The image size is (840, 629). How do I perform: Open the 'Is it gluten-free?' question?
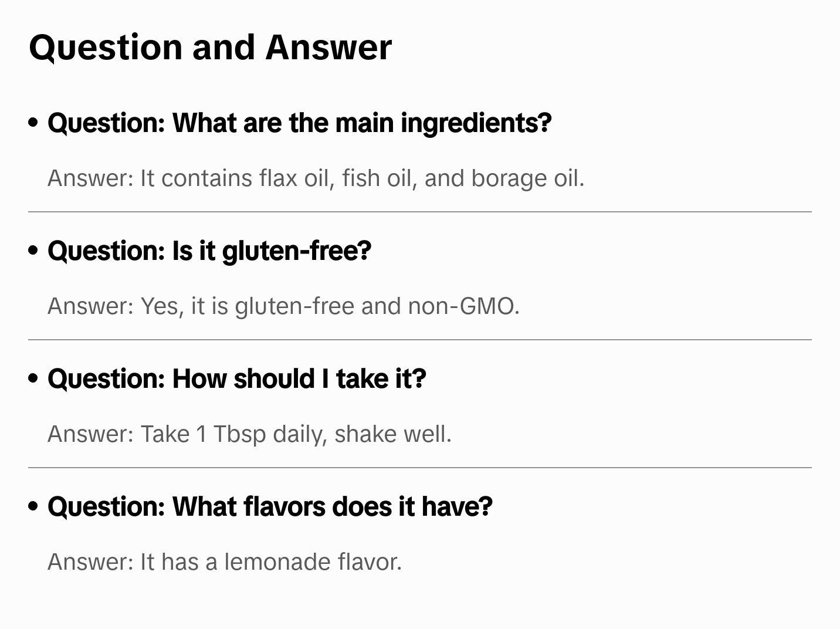(x=209, y=251)
